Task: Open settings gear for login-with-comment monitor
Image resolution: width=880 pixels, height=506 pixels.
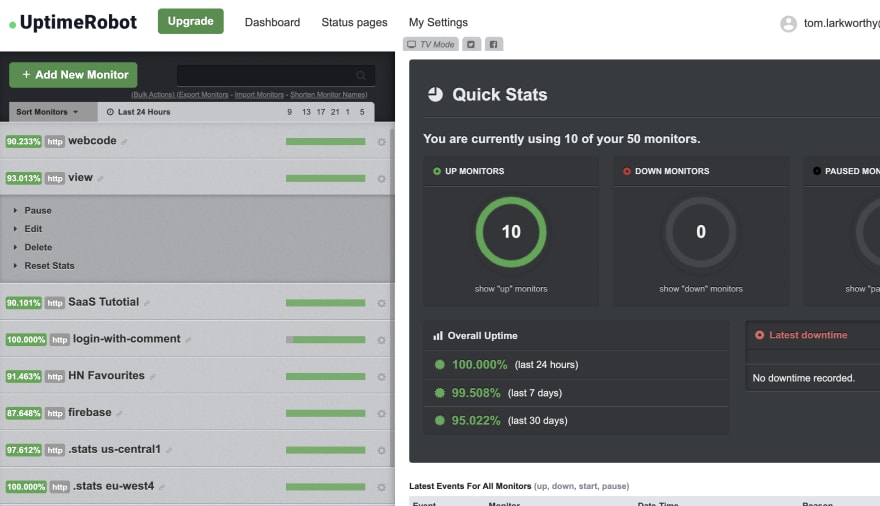Action: coord(382,341)
